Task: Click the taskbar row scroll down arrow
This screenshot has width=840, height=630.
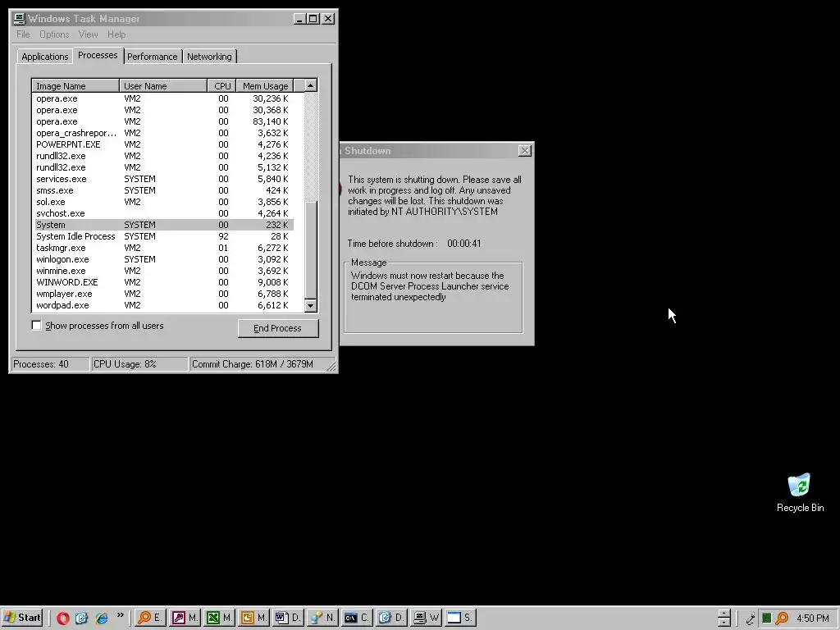Action: coord(724,623)
